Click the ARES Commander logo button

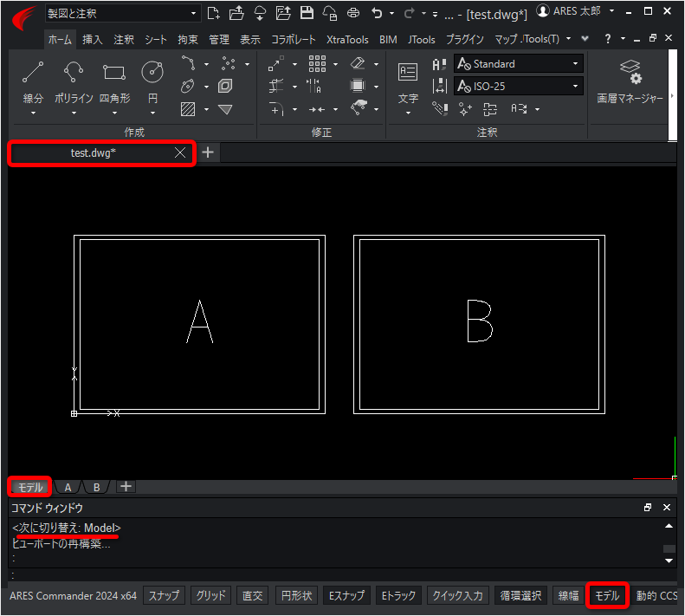coord(24,17)
